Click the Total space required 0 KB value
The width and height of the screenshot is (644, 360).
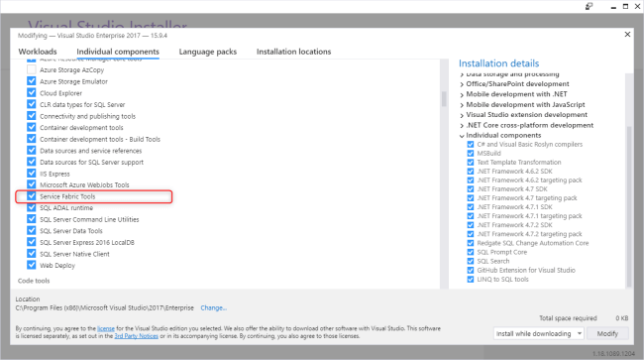click(622, 318)
